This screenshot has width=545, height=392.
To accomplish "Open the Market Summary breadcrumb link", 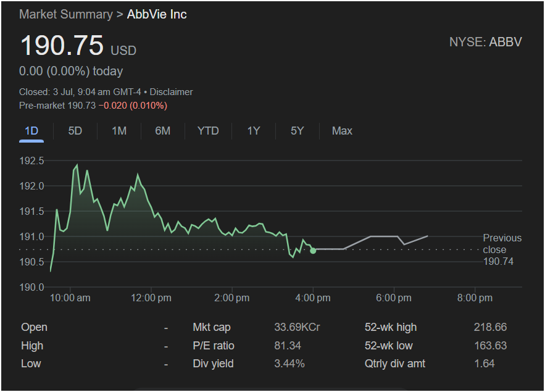I will 66,14.
